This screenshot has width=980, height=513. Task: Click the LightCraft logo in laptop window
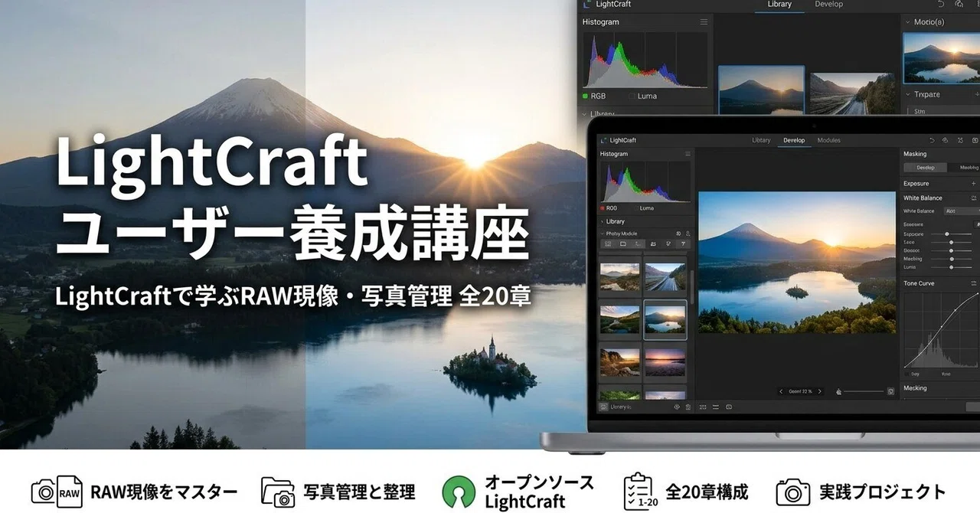tap(604, 140)
